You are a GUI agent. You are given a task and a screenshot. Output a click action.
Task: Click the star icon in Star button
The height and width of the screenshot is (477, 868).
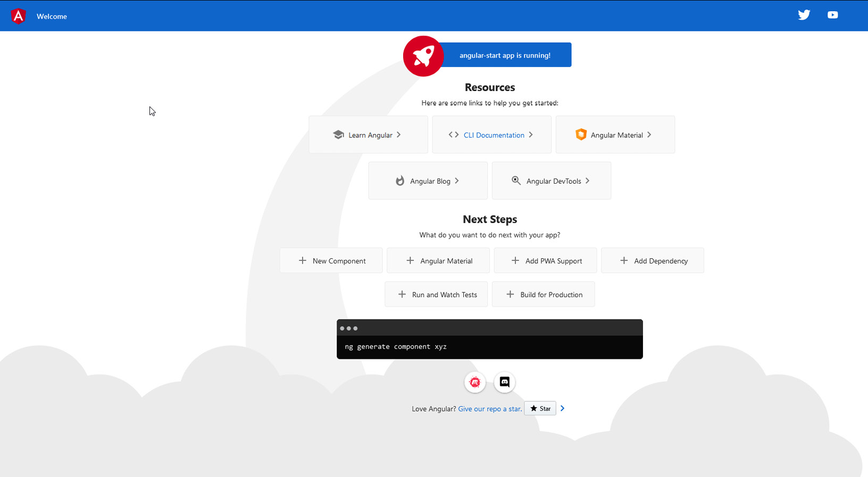point(533,408)
